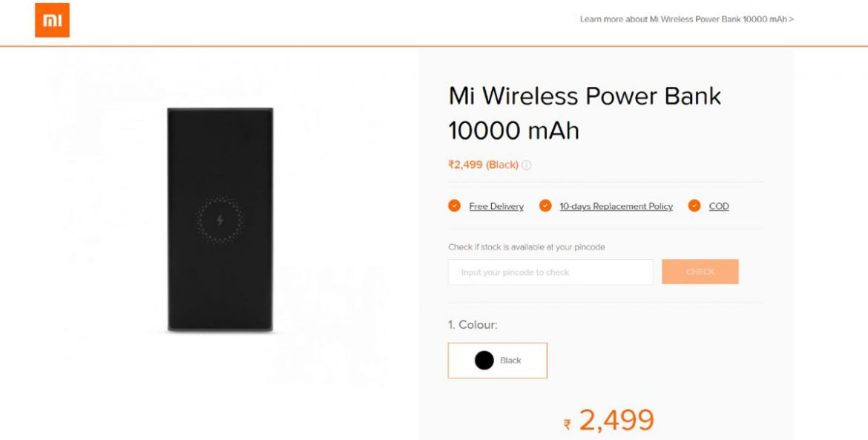Open the Free Delivery link
The image size is (868, 440).
[x=494, y=206]
